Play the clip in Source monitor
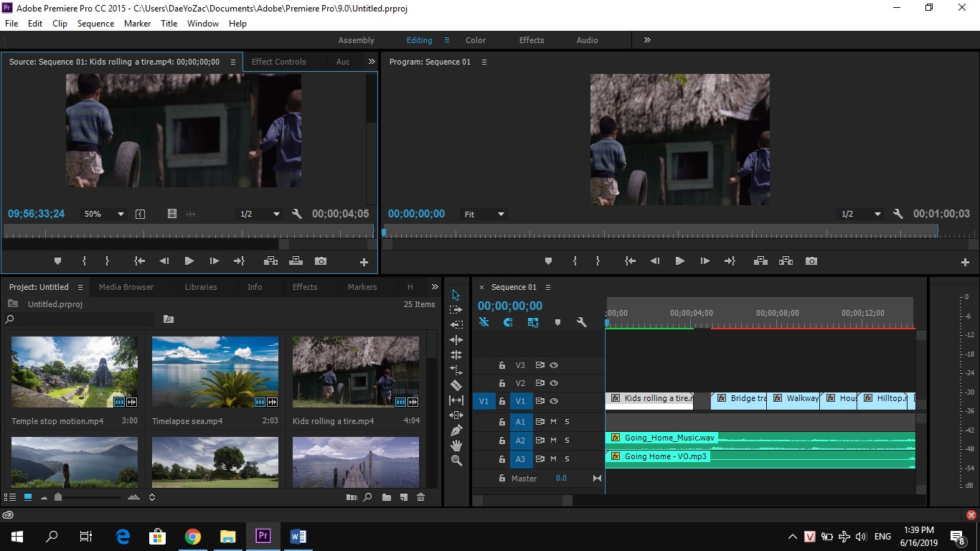Image resolution: width=980 pixels, height=551 pixels. pyautogui.click(x=189, y=261)
